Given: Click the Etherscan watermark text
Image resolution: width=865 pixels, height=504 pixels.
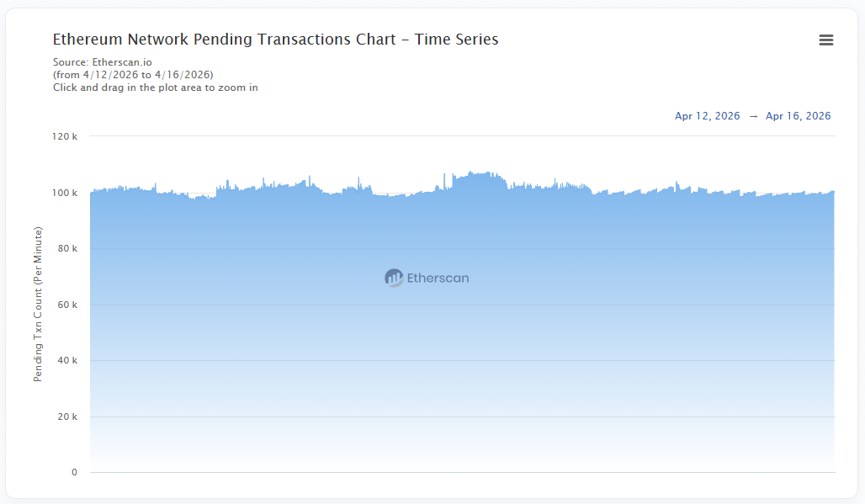Looking at the screenshot, I should tap(438, 278).
